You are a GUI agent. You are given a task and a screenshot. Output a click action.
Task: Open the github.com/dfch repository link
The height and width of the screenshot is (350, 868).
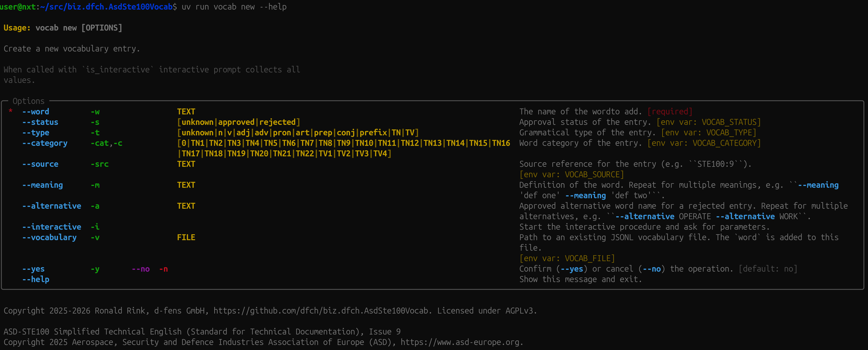tap(320, 311)
